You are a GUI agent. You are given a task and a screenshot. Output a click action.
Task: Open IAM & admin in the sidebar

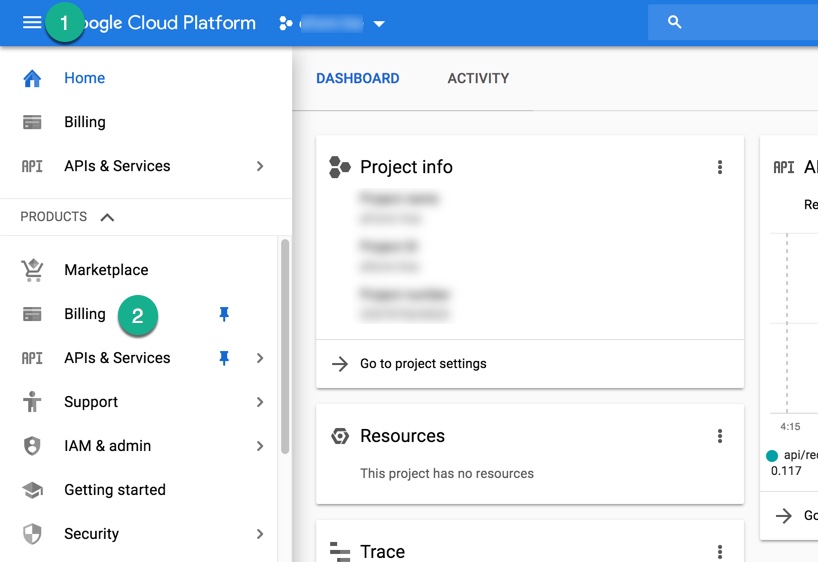click(x=107, y=446)
